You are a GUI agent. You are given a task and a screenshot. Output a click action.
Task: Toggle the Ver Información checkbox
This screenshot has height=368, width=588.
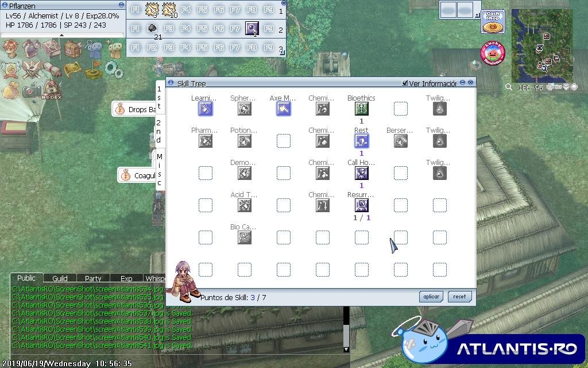(405, 83)
